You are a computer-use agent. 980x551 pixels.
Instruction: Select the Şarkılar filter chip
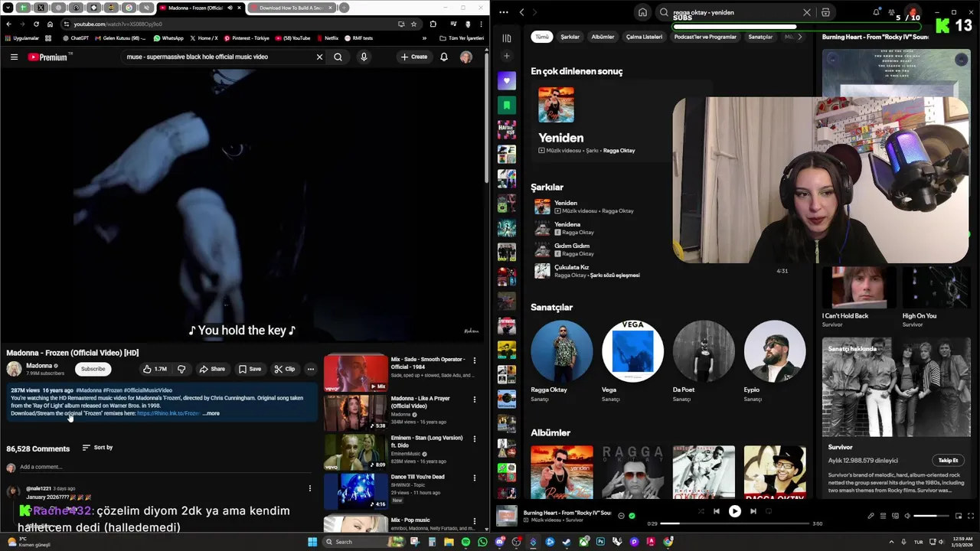click(570, 37)
